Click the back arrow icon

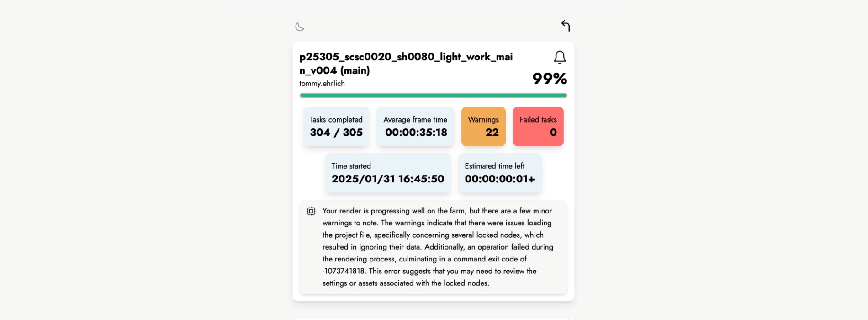click(x=566, y=26)
